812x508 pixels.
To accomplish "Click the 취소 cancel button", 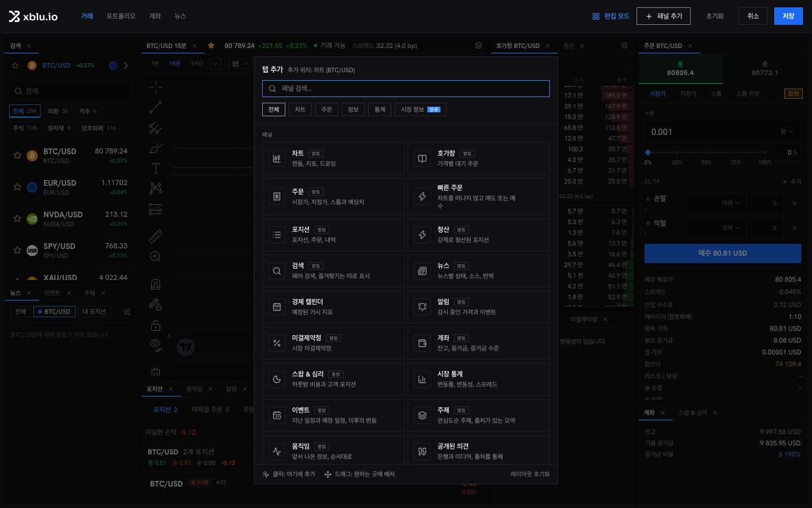I will click(753, 16).
